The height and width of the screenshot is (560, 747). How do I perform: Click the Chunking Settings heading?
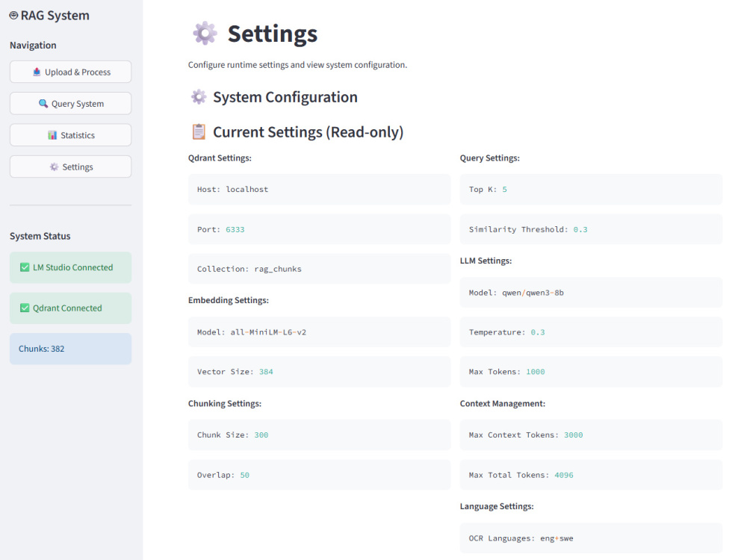tap(225, 404)
